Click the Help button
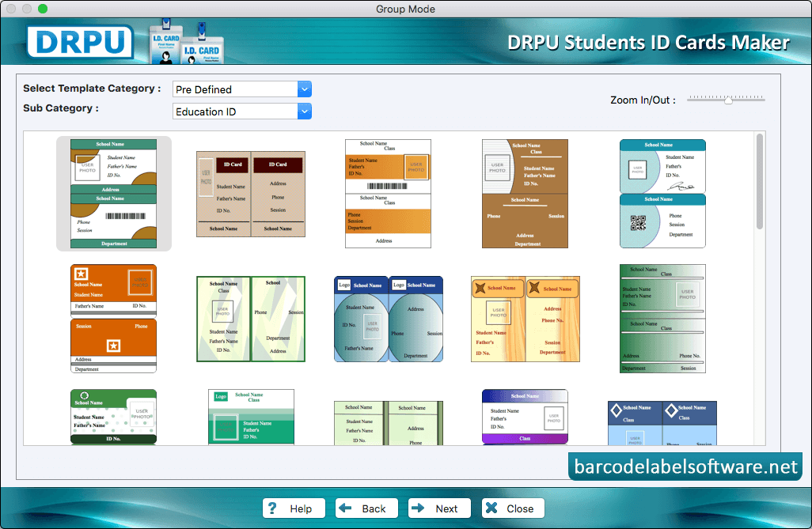Viewport: 812px width, 529px height. click(294, 508)
